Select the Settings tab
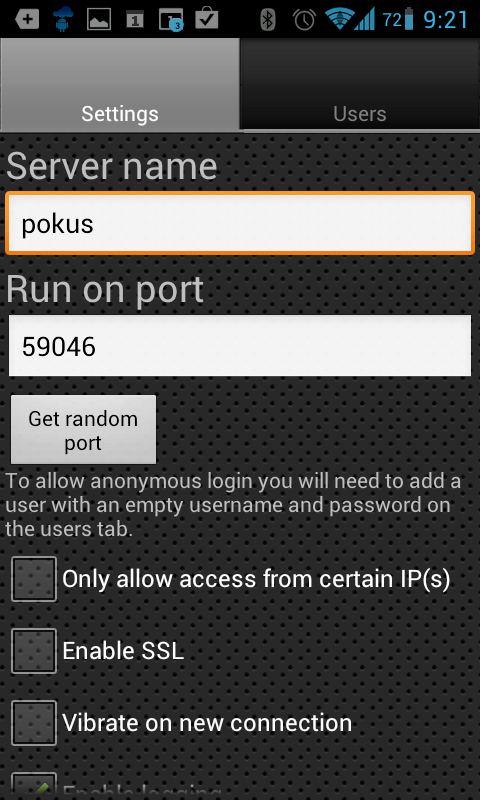 (120, 84)
